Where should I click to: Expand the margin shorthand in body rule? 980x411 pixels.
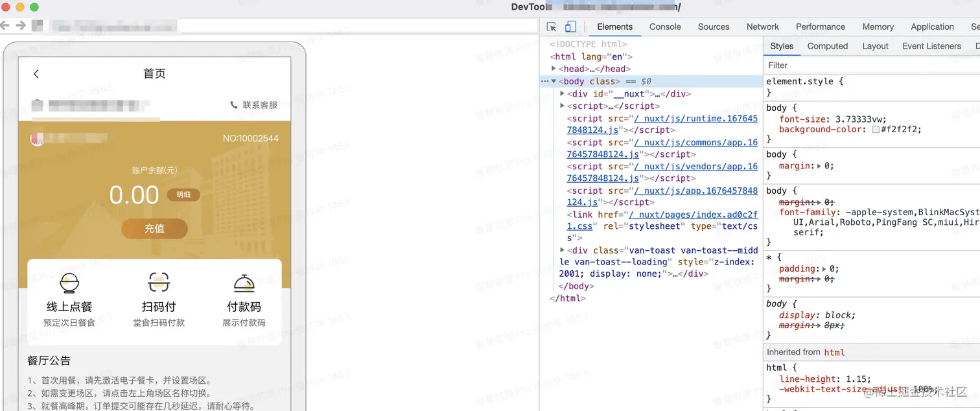point(819,166)
